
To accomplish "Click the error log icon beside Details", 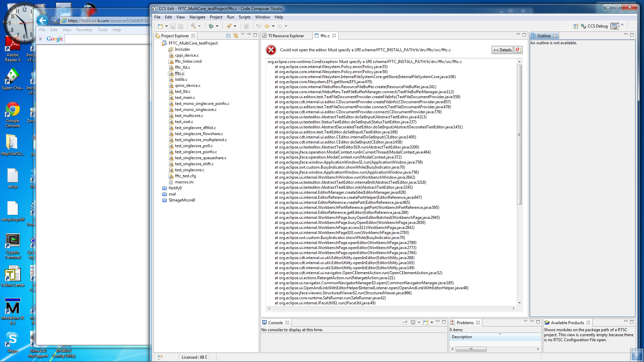I will click(x=518, y=50).
